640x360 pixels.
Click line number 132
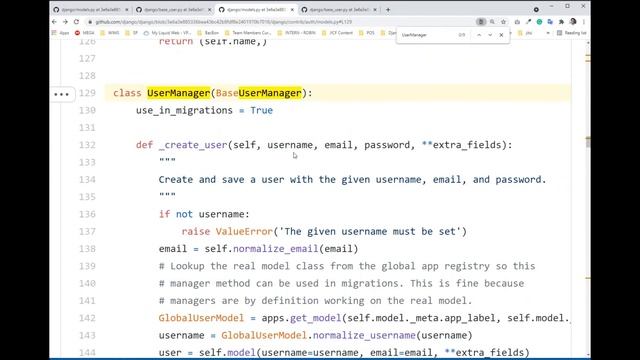(x=87, y=145)
